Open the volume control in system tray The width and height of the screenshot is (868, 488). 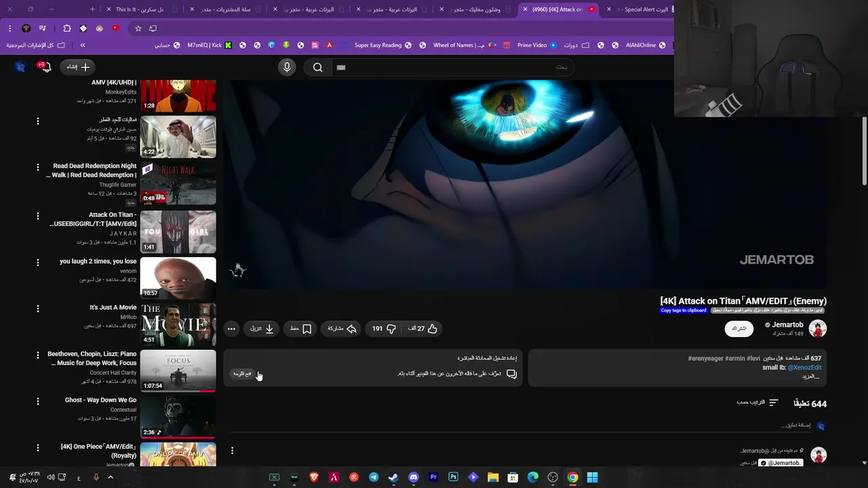pos(51,477)
